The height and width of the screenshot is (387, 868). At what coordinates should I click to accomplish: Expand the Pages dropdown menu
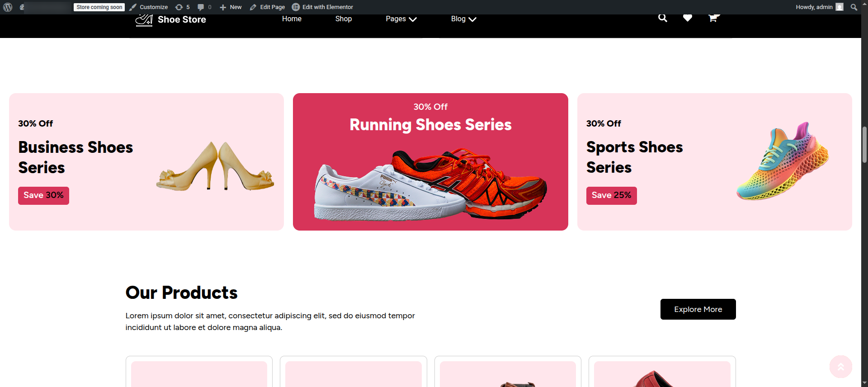click(x=401, y=19)
